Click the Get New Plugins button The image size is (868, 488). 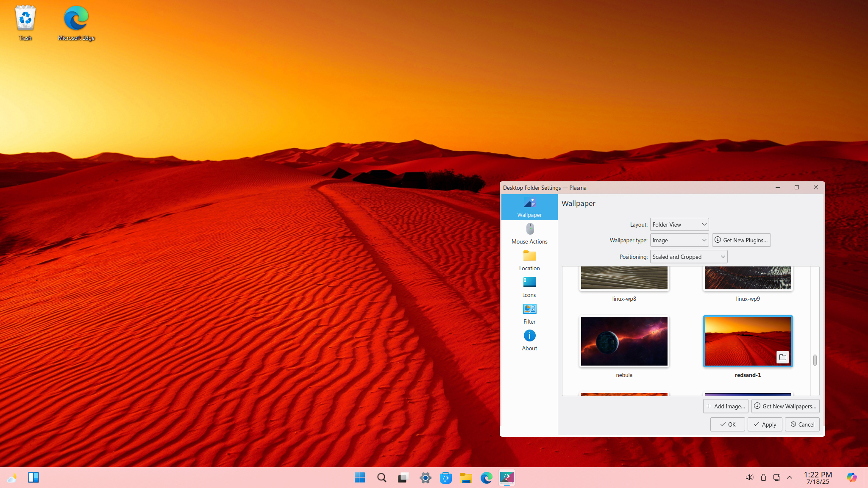coord(741,240)
